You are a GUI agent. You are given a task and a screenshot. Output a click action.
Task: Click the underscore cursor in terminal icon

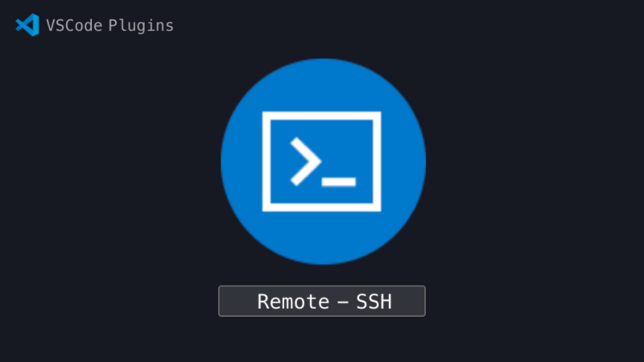pos(339,182)
